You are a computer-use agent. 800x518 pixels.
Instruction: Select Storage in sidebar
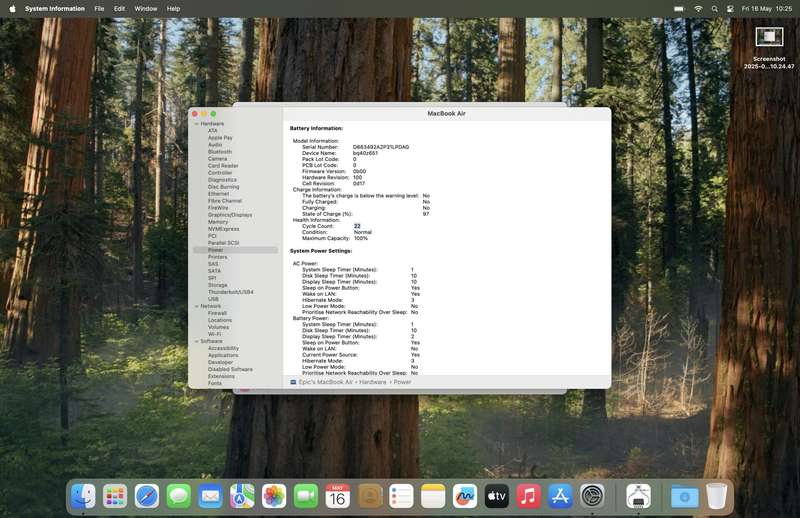217,285
